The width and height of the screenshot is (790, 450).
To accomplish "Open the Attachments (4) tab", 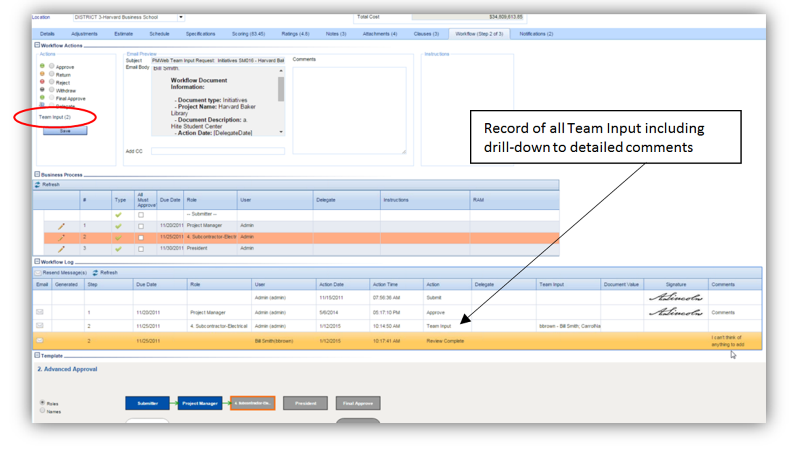I will point(380,34).
